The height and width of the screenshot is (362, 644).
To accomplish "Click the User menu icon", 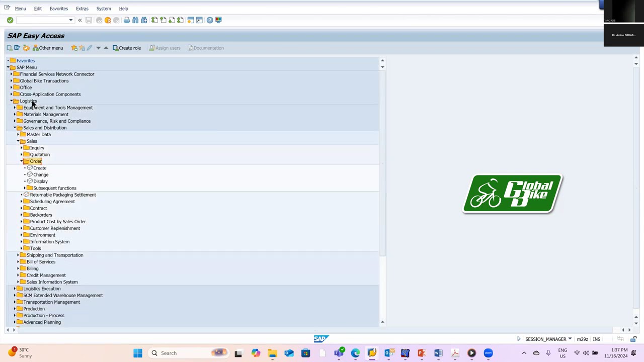I will pyautogui.click(x=10, y=48).
